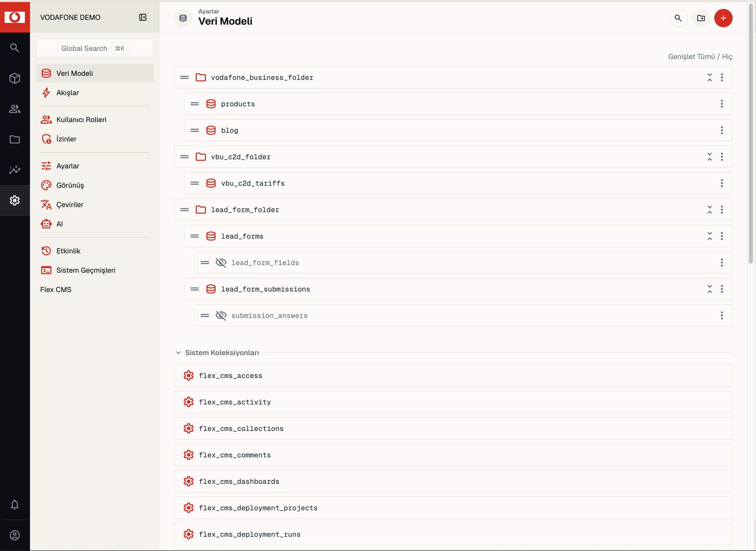Collapse lead_form_submissions nested collections
This screenshot has width=756, height=551.
[710, 289]
